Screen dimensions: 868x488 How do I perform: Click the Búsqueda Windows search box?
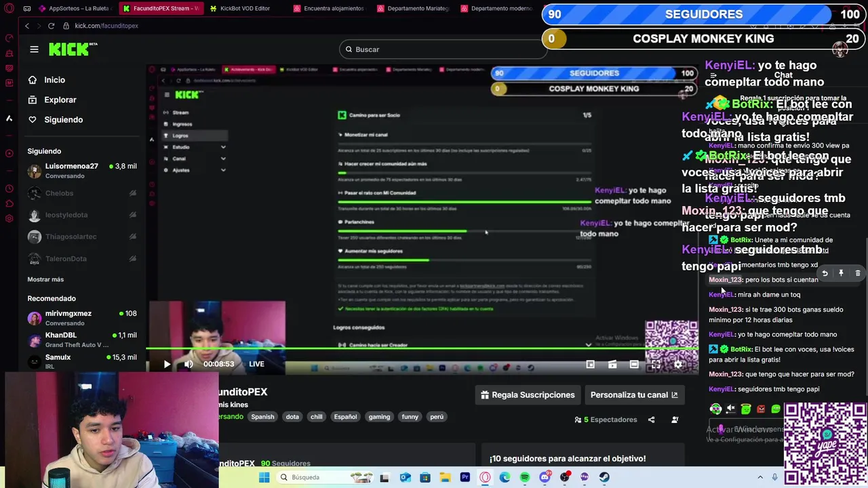[325, 477]
